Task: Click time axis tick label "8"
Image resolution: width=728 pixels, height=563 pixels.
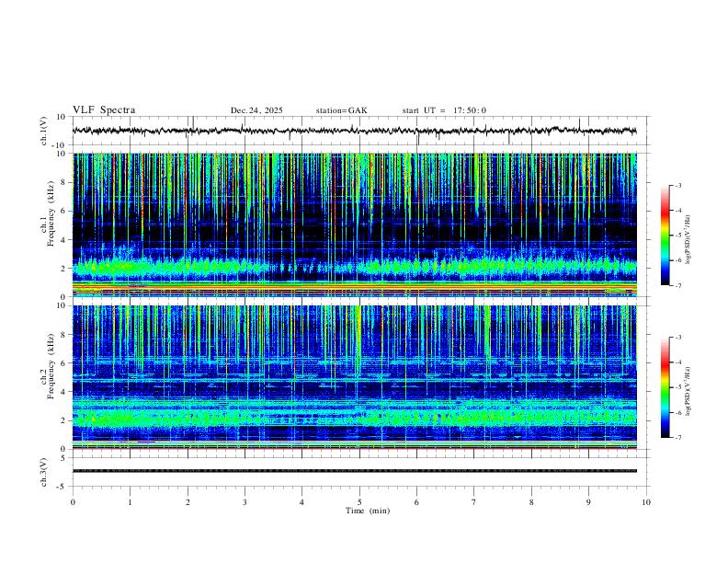Action: 531,502
